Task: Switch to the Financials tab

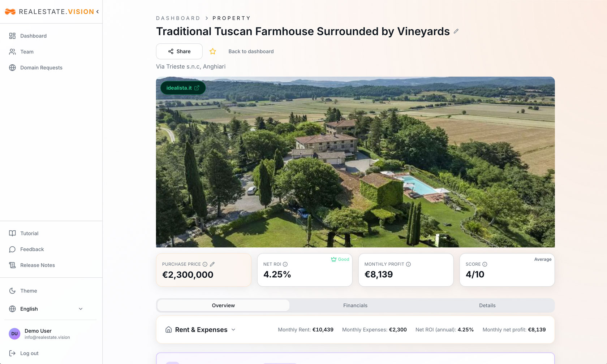Action: 355,305
